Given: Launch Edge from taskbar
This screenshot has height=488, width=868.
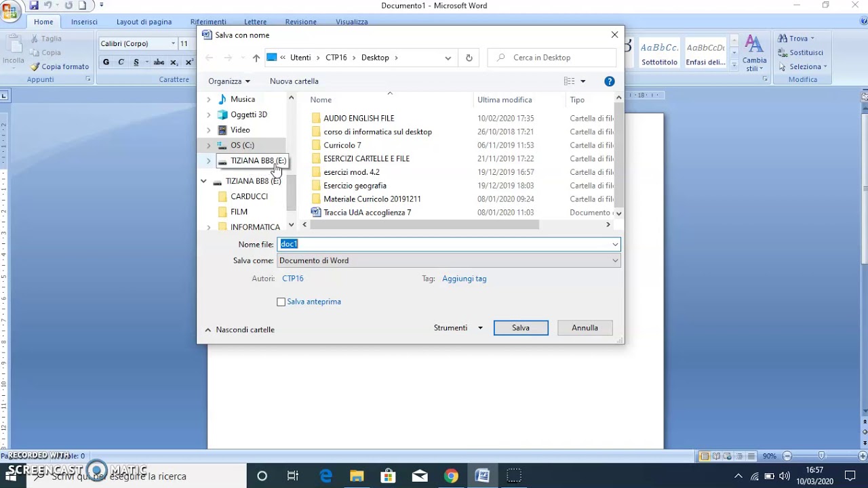Looking at the screenshot, I should pos(325,476).
